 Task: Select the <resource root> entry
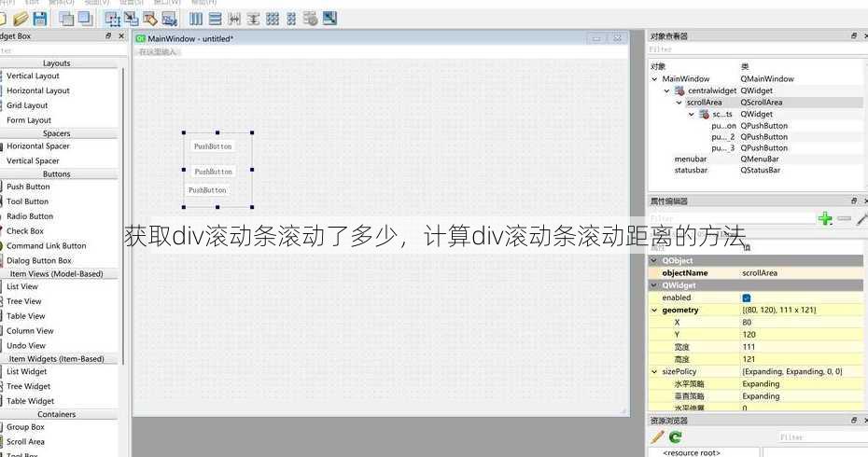coord(692,452)
